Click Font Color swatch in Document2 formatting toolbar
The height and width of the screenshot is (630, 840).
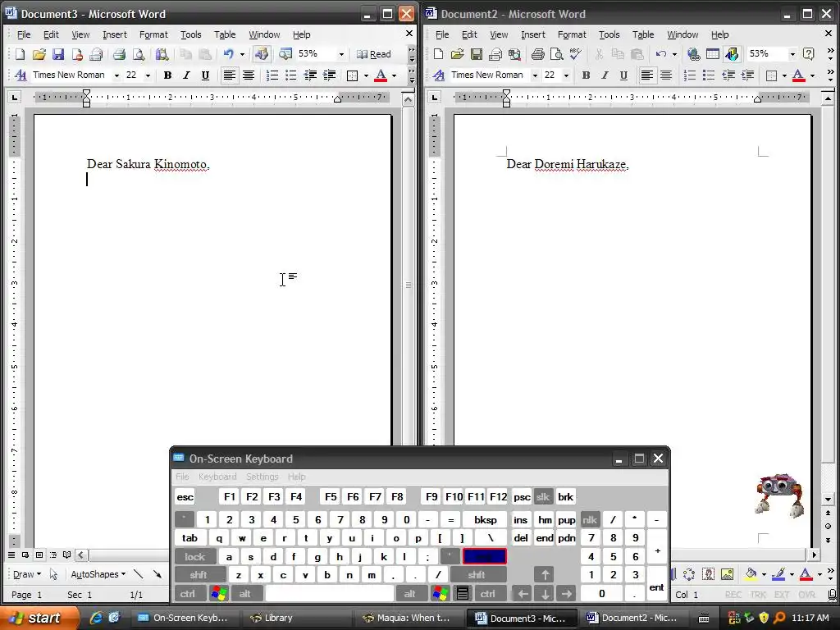[798, 75]
